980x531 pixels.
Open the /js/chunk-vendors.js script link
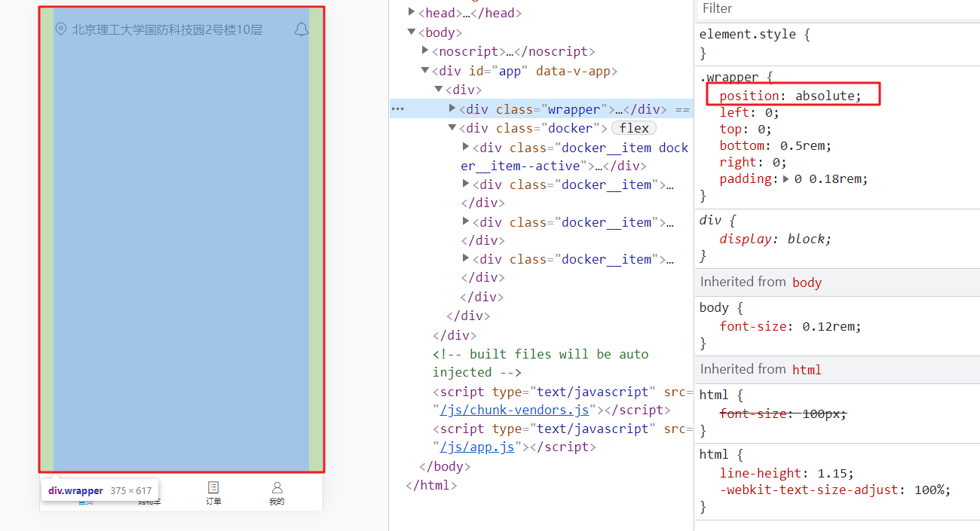[514, 410]
